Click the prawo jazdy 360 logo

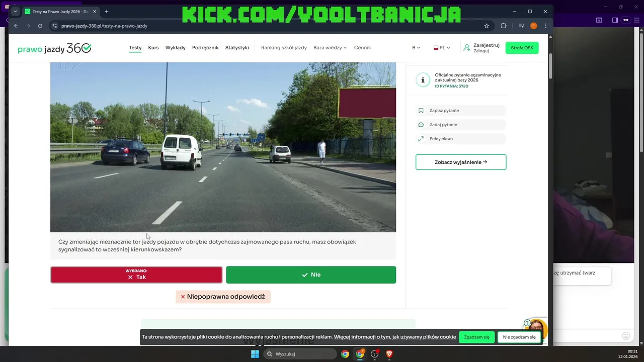click(x=54, y=48)
